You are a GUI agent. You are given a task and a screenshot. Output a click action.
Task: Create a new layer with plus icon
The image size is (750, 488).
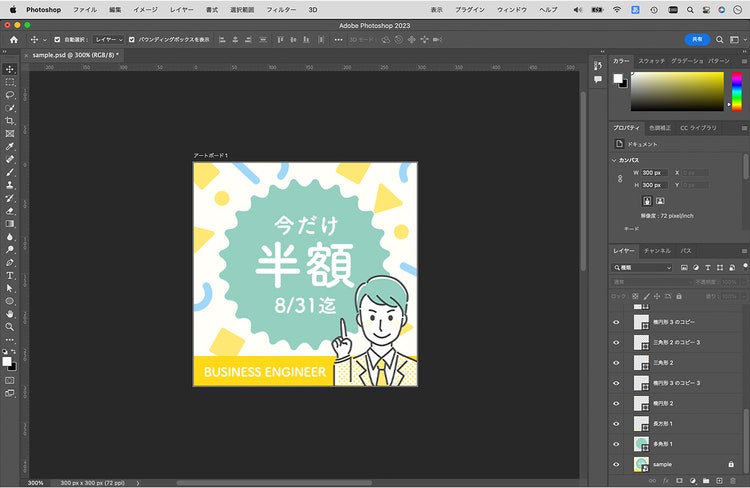click(x=719, y=480)
